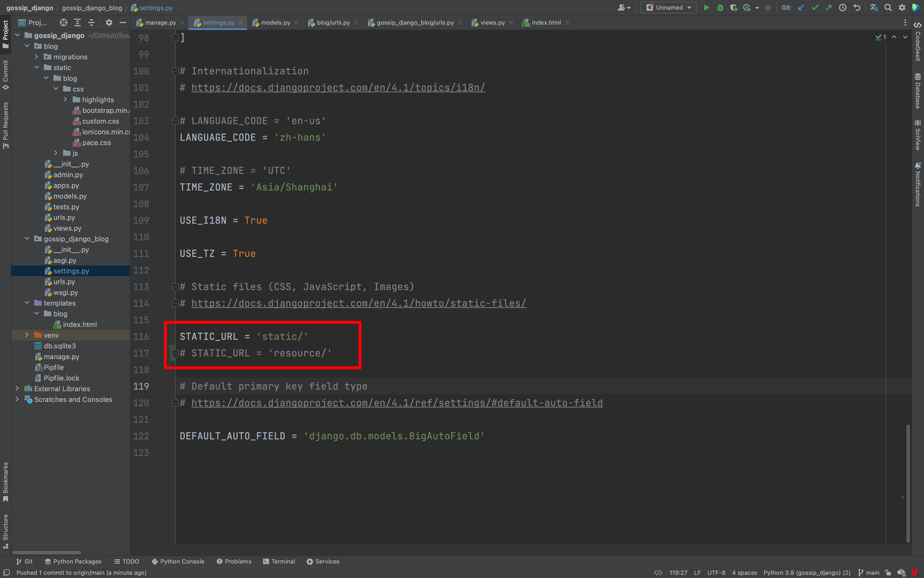Click the editor vertical scrollbar thumb
Screen dimensions: 924x578
[x=908, y=483]
